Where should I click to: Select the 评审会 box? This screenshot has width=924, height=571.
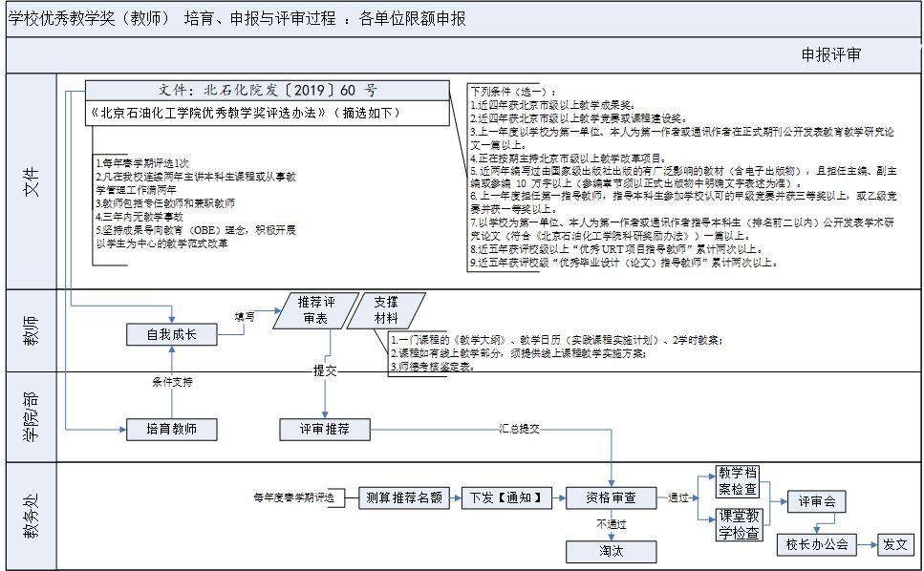point(817,501)
